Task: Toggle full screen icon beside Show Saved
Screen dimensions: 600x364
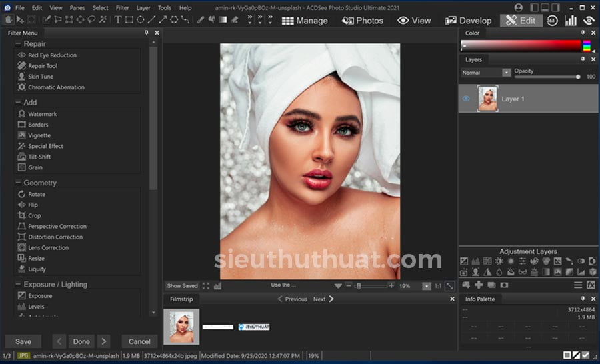Action: (206, 286)
